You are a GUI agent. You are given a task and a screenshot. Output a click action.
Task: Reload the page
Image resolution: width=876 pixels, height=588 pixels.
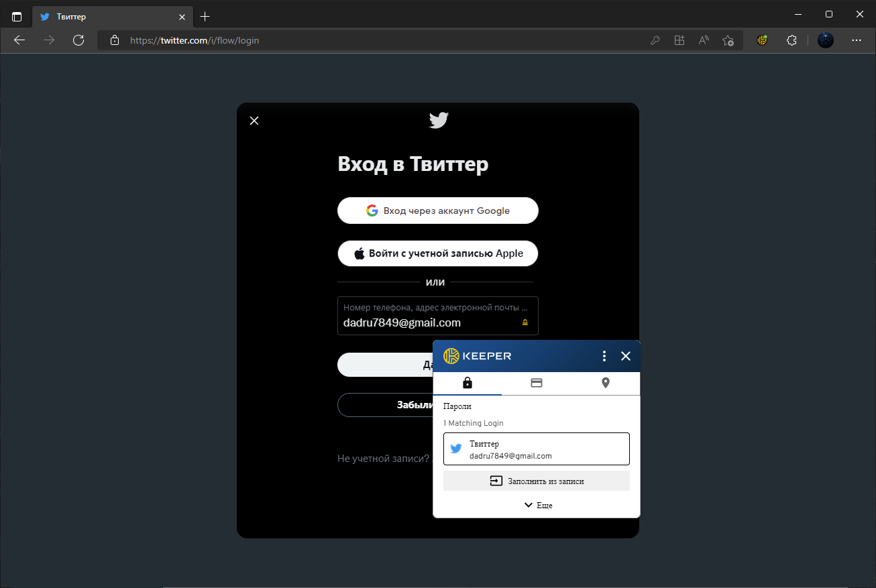[x=78, y=40]
